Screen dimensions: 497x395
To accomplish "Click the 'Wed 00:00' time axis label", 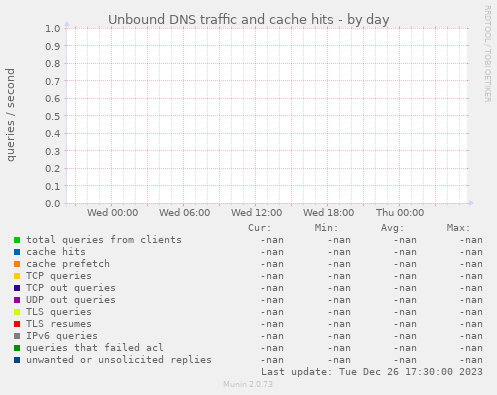I will pos(113,213).
